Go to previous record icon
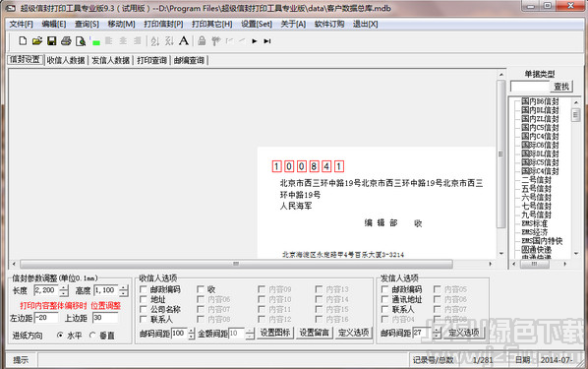 tap(242, 41)
